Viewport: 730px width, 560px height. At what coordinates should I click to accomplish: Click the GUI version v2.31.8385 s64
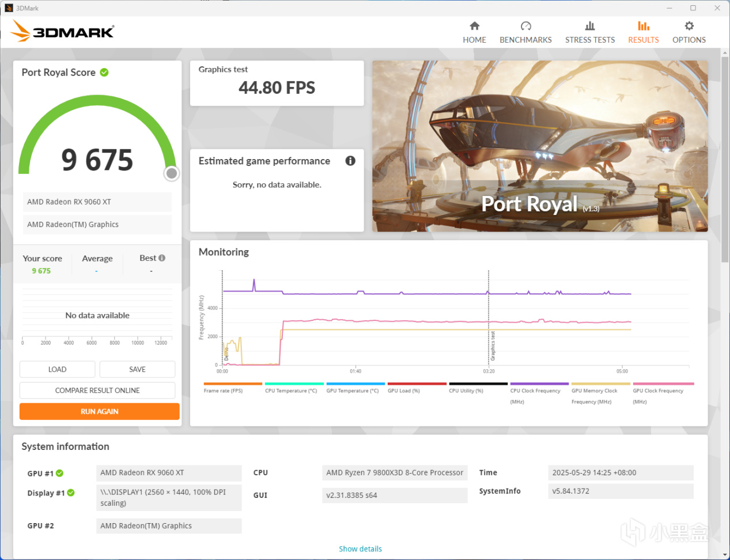pyautogui.click(x=395, y=495)
